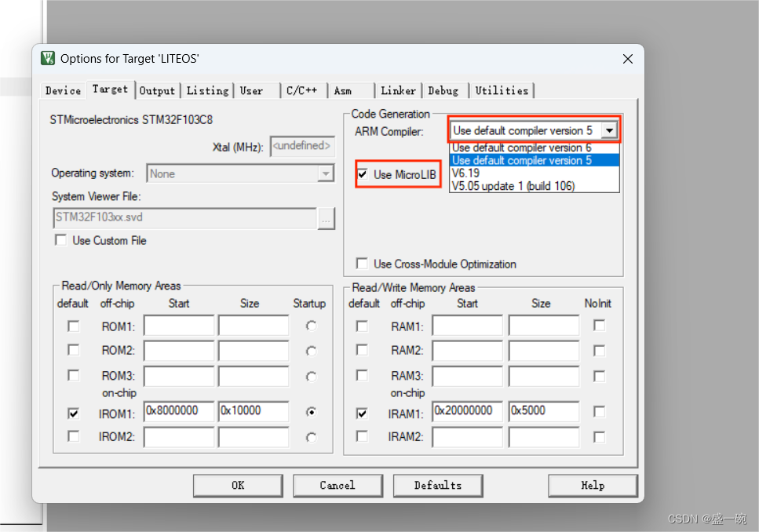Click the ARM Compiler dropdown arrow
Image resolution: width=759 pixels, height=532 pixels.
[x=609, y=131]
